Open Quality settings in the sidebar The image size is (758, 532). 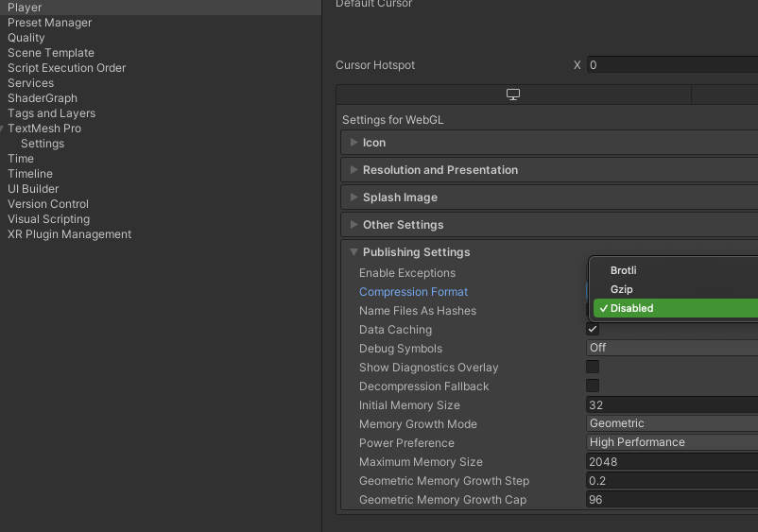26,38
